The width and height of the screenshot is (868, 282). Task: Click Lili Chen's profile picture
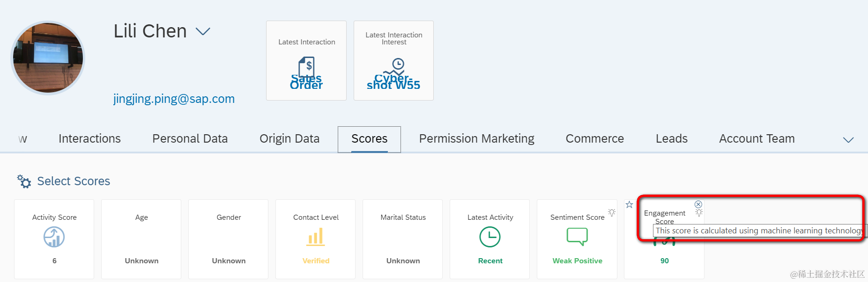coord(48,58)
